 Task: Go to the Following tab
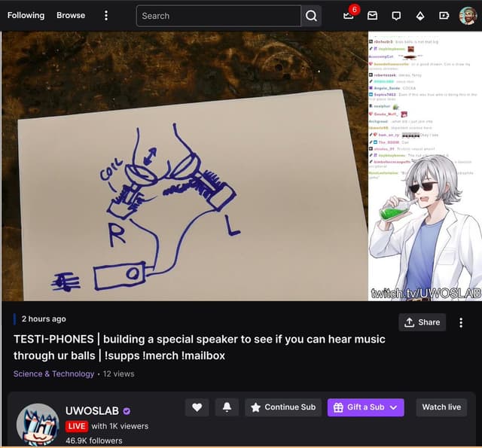click(x=26, y=15)
